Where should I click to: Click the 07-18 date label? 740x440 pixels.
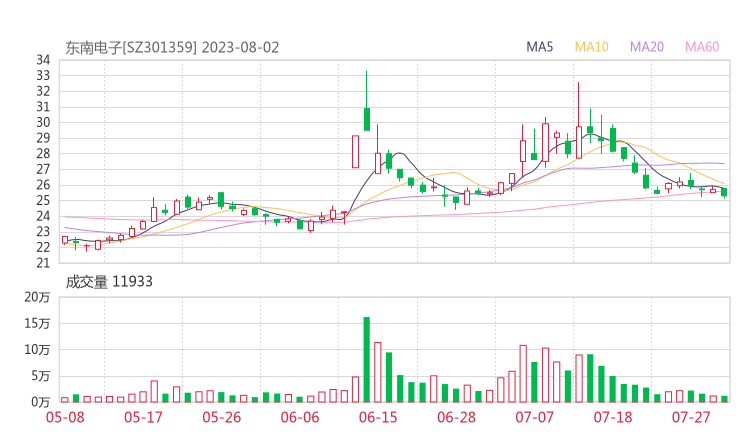pos(613,417)
